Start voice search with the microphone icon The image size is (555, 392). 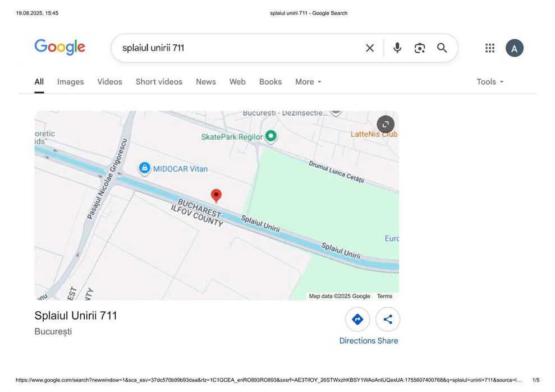pos(397,48)
